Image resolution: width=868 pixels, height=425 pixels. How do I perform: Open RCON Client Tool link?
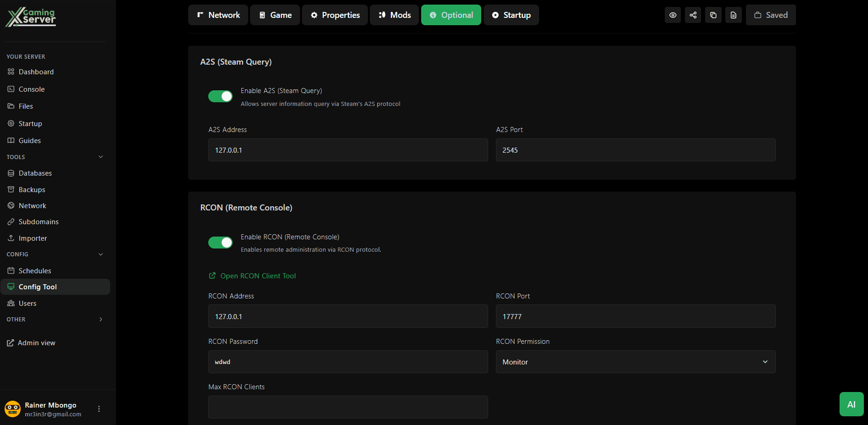point(257,276)
